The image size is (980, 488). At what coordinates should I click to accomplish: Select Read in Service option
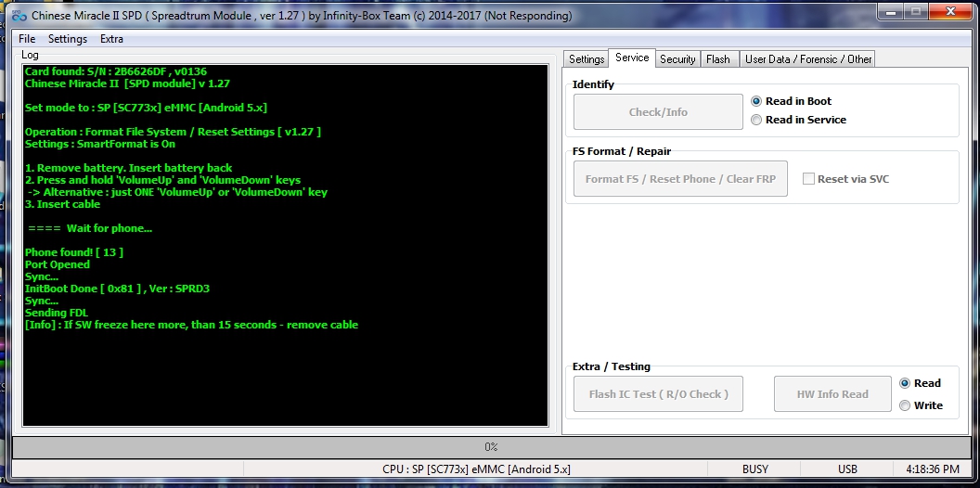coord(799,120)
